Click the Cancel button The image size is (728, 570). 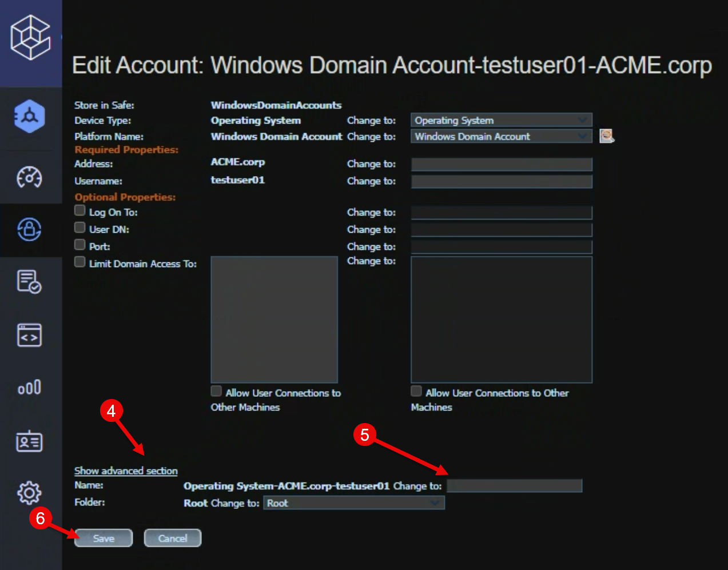pos(173,538)
